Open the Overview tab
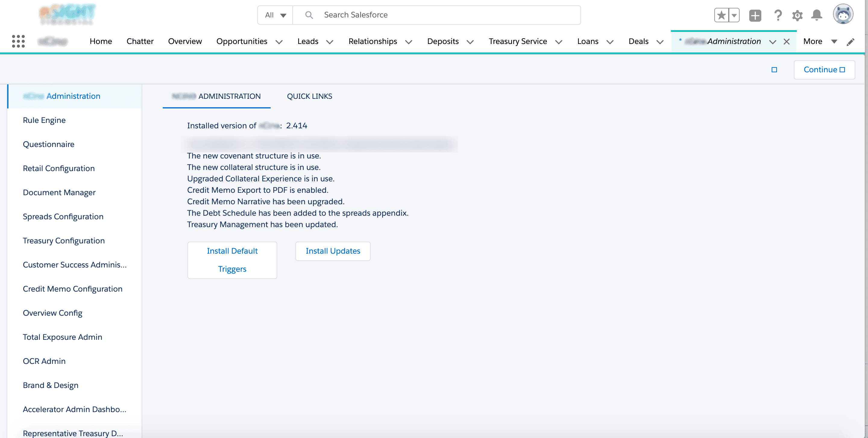868x438 pixels. tap(185, 41)
